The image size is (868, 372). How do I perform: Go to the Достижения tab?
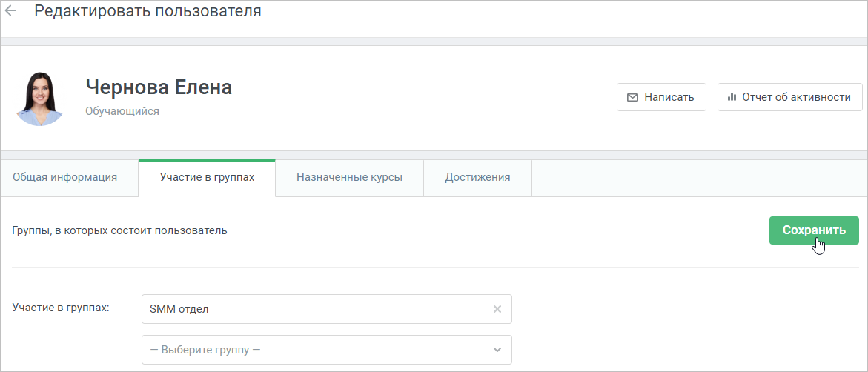click(x=477, y=178)
